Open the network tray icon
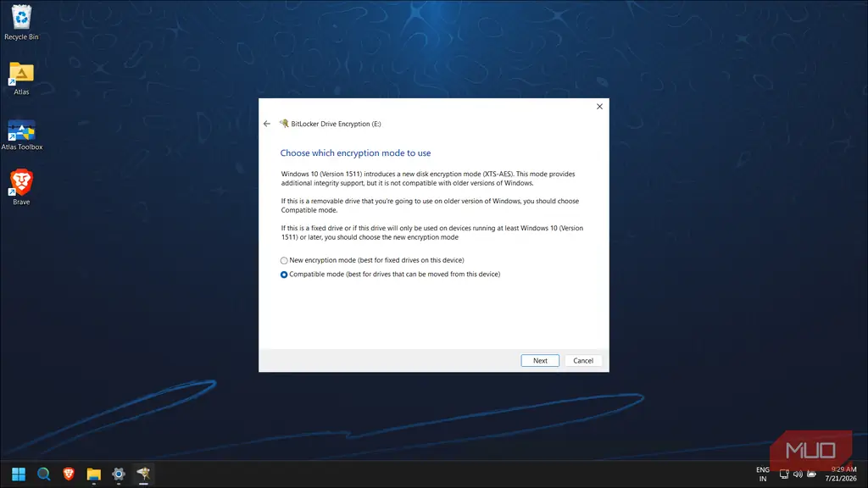 tap(784, 474)
